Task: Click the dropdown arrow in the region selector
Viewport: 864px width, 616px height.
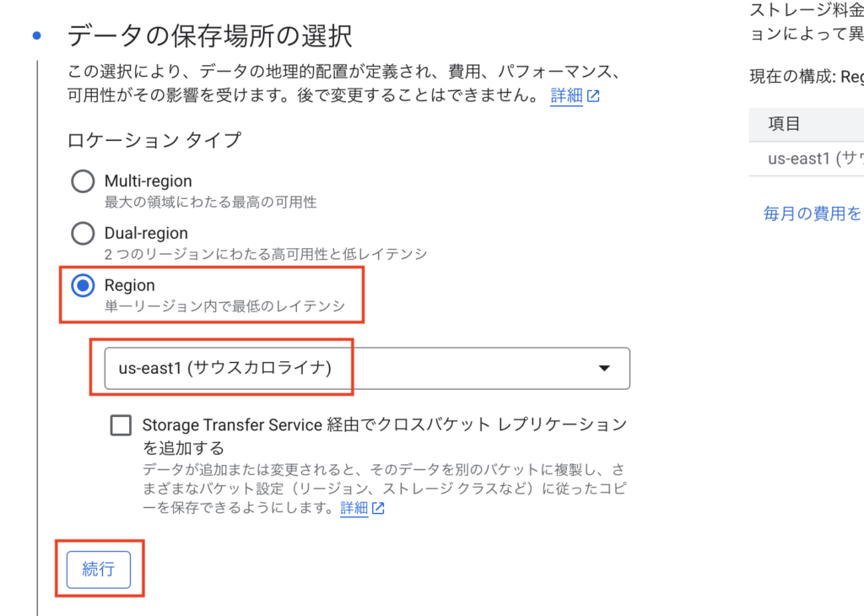Action: click(x=604, y=368)
